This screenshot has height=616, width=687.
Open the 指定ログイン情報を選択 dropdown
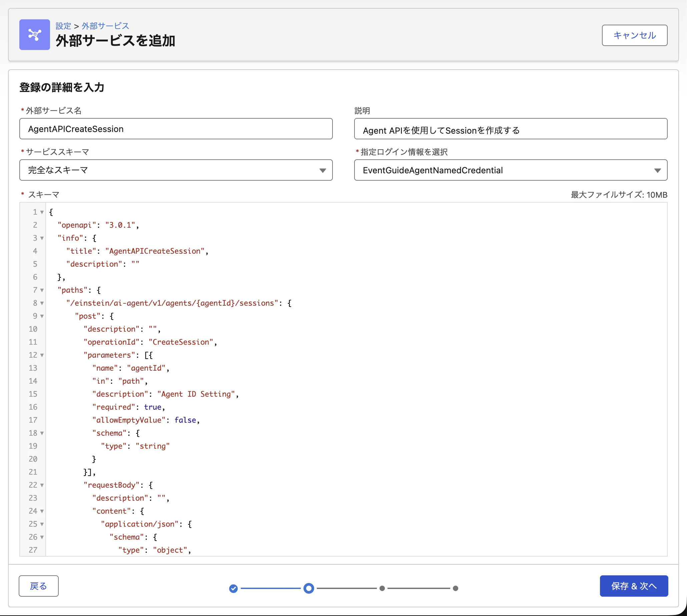pyautogui.click(x=510, y=170)
